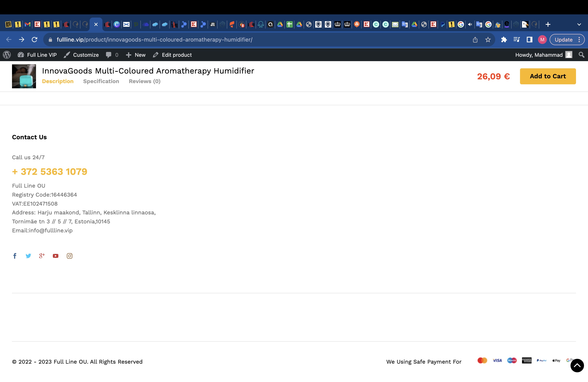This screenshot has width=588, height=382.
Task: Click Customize in the admin bar
Action: (81, 55)
